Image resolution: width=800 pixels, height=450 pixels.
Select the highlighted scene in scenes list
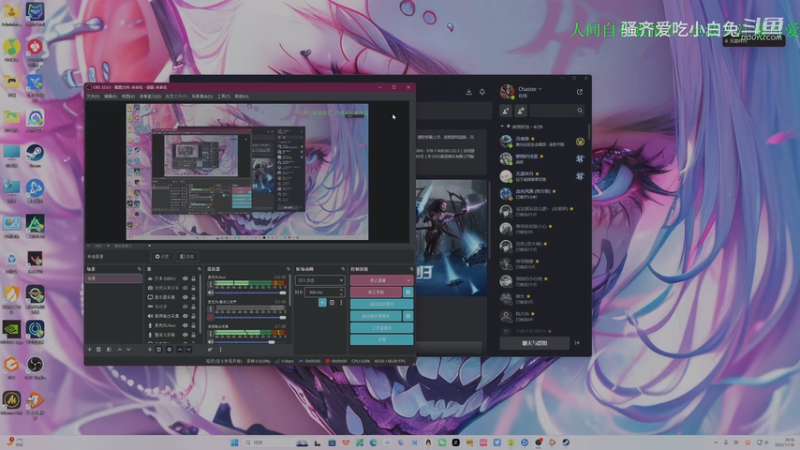(x=114, y=278)
